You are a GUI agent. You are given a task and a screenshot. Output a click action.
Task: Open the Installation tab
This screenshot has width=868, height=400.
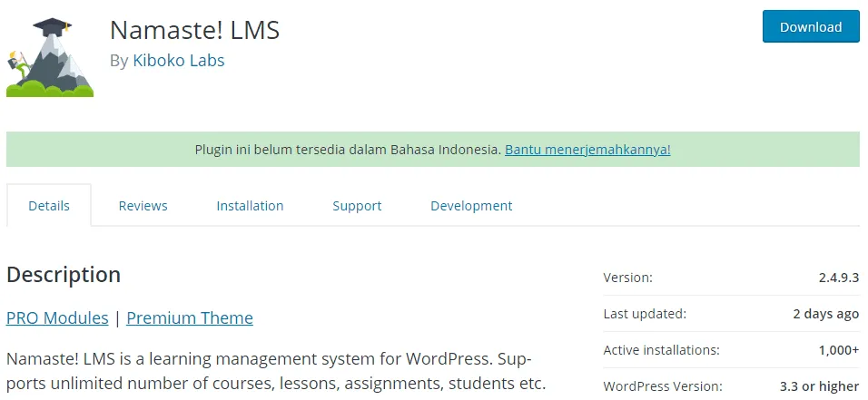[x=250, y=206]
